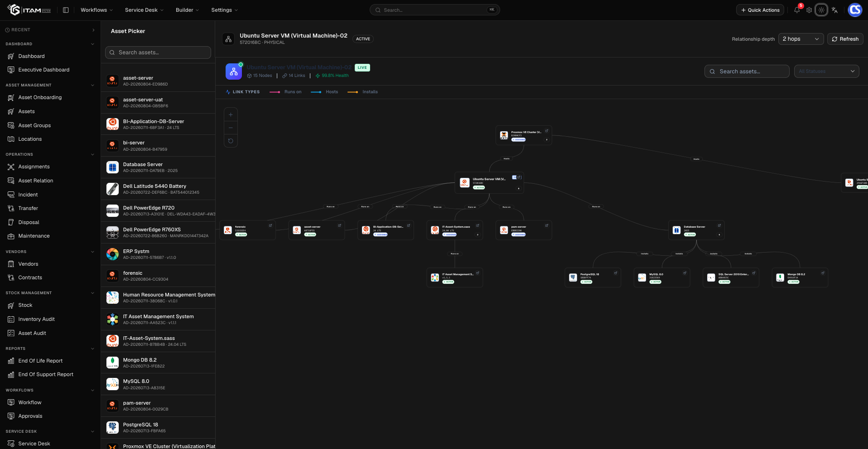Click the Refresh button
This screenshot has height=449, width=868.
845,39
